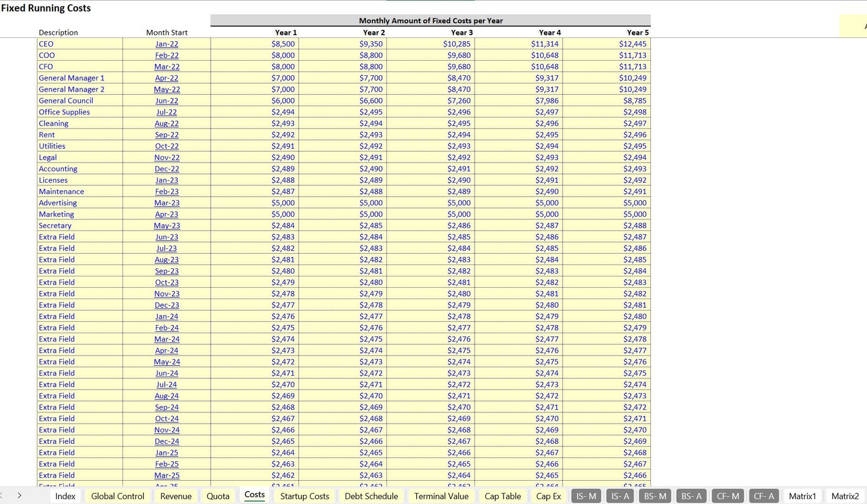The height and width of the screenshot is (504, 867).
Task: Open the IS- M sheet tab
Action: 586,496
